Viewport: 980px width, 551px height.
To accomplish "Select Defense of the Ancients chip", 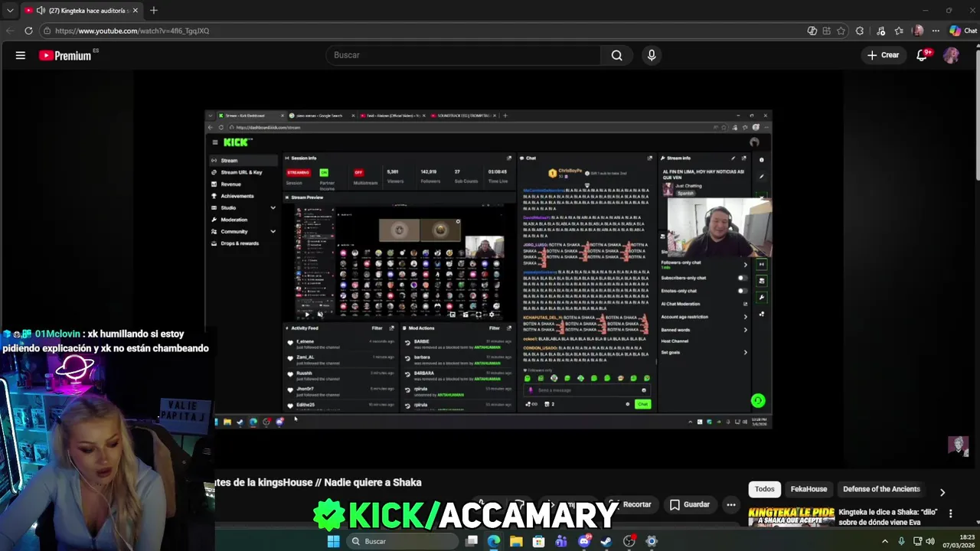I will (x=881, y=489).
